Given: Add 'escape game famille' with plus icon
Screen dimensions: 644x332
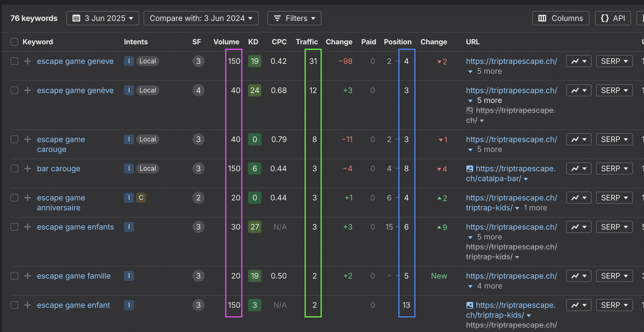Looking at the screenshot, I should coord(27,276).
